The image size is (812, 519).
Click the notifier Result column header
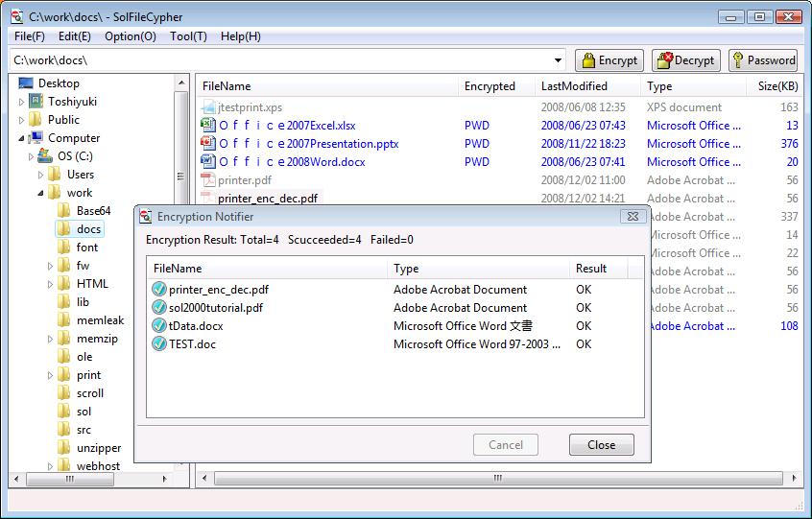coord(599,268)
